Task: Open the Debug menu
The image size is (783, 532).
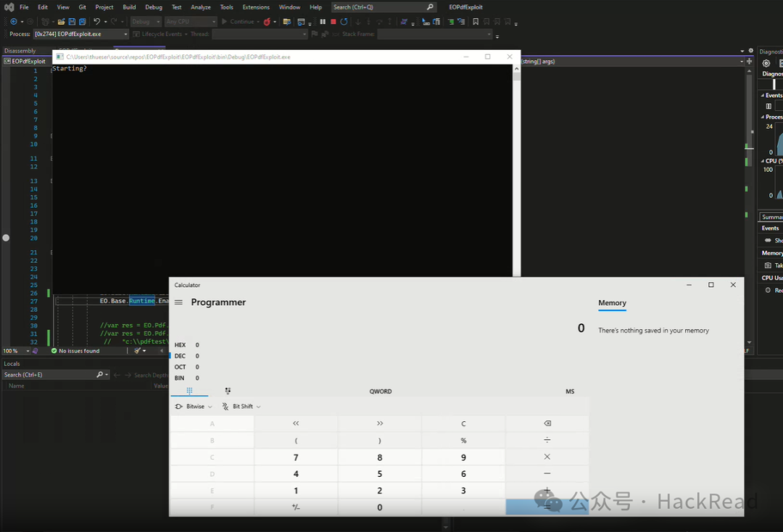Action: coord(154,7)
